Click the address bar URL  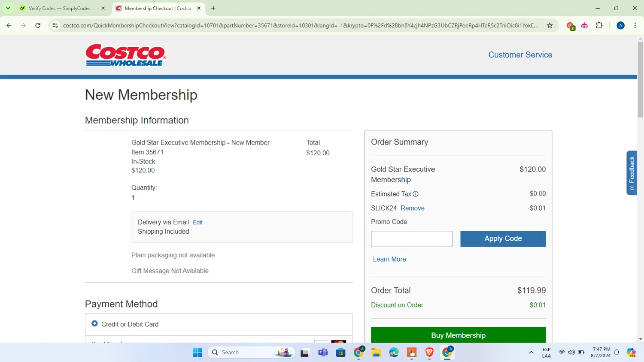[301, 25]
